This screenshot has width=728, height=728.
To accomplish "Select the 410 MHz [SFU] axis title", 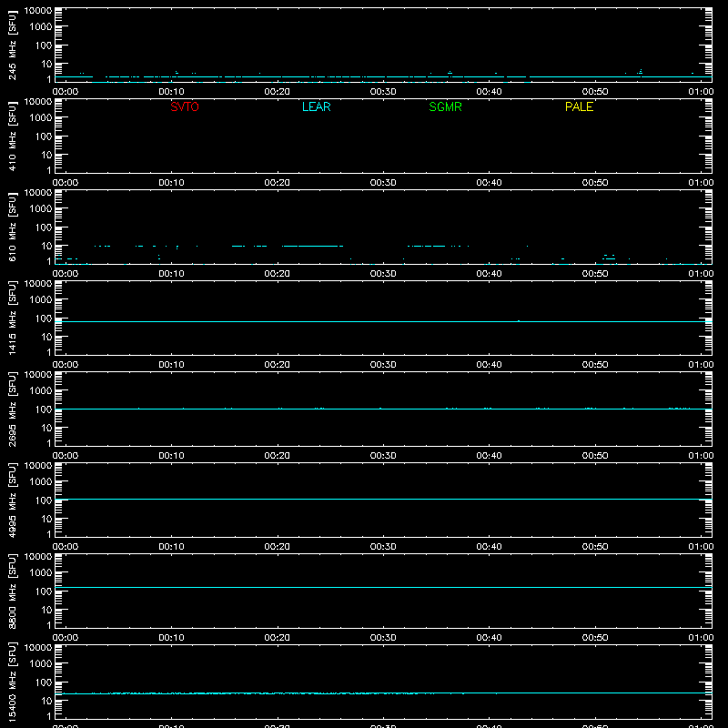I will click(12, 136).
